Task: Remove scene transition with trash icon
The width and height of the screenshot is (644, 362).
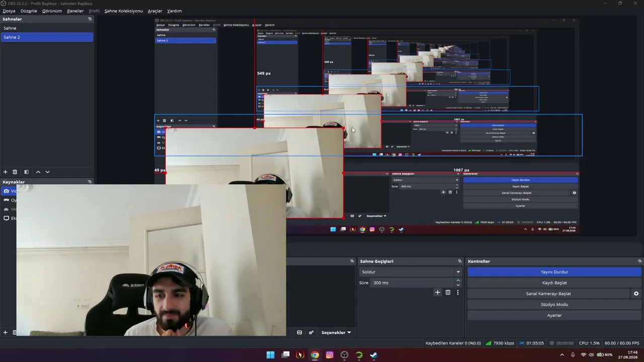Action: (x=448, y=292)
